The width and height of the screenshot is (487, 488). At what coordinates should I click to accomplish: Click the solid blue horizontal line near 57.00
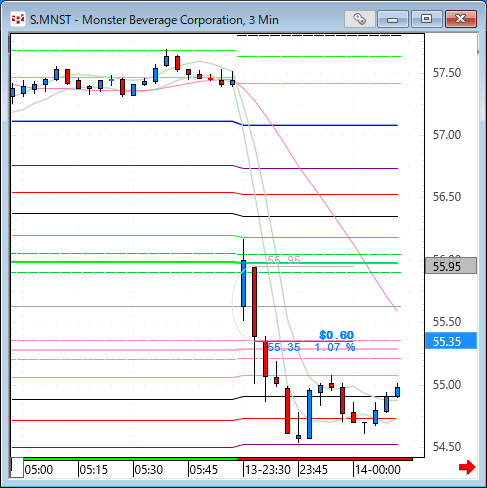click(205, 123)
